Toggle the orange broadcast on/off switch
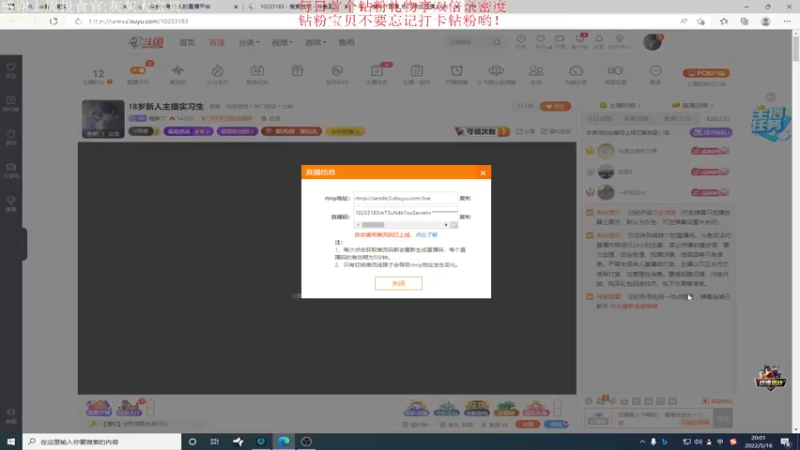This screenshot has width=800, height=450. pyautogui.click(x=138, y=70)
